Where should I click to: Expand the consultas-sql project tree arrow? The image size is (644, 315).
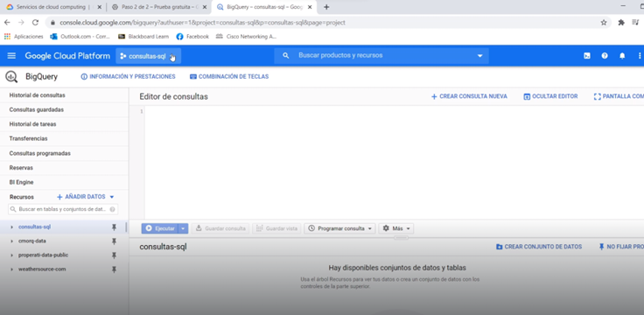12,227
